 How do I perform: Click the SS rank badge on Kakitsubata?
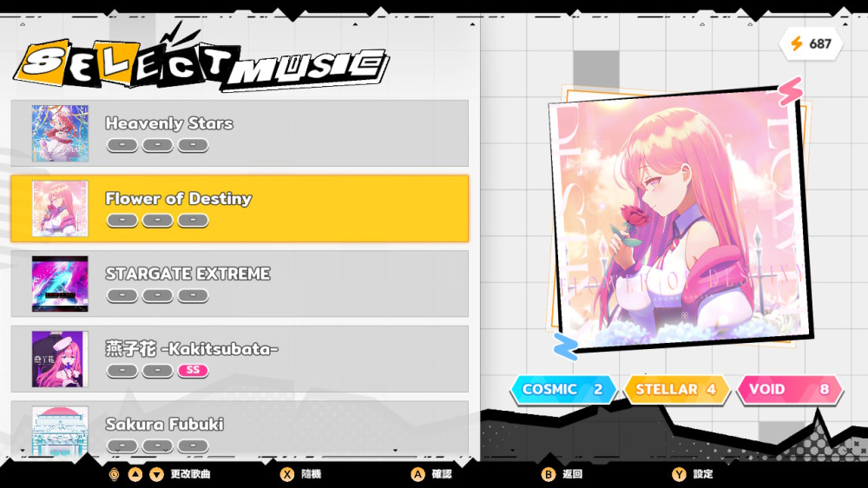193,370
